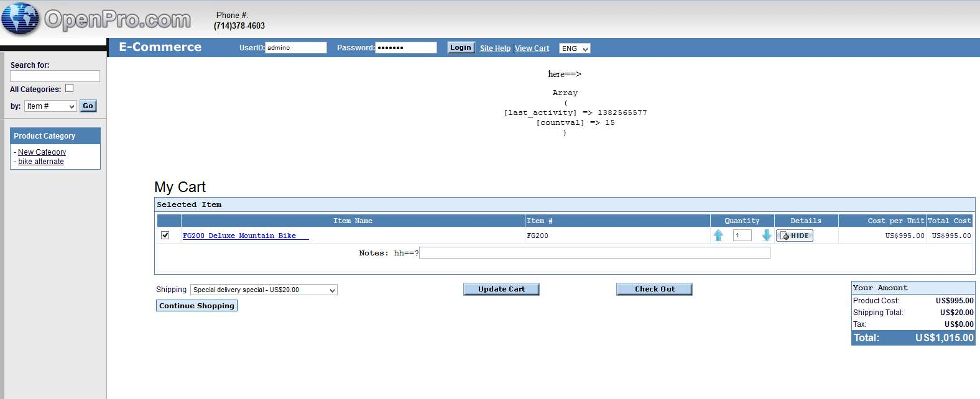This screenshot has height=399, width=980.
Task: Toggle the All Categories checkbox
Action: [70, 88]
